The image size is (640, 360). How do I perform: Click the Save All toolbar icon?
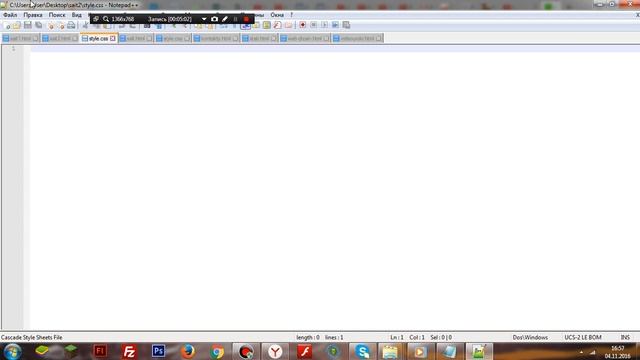(x=38, y=25)
